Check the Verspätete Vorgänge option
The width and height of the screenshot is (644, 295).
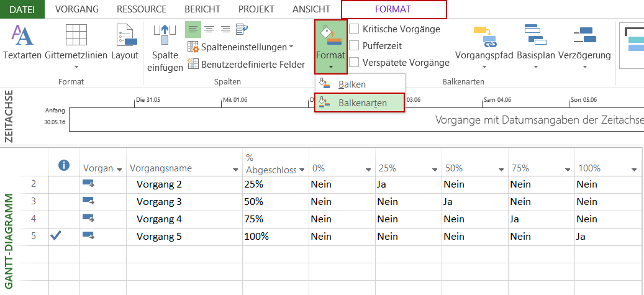[354, 62]
